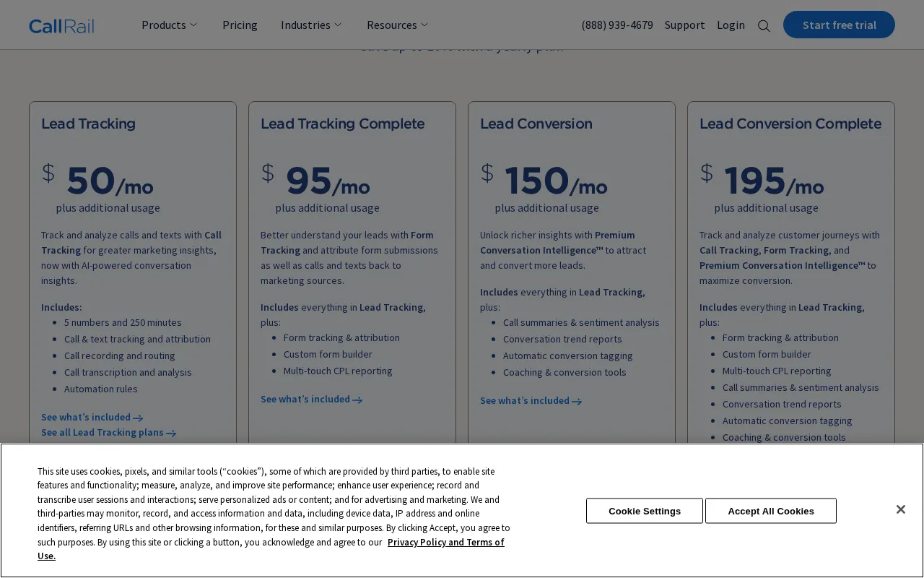Select the Lead Conversion heading
The height and width of the screenshot is (578, 924).
click(536, 124)
